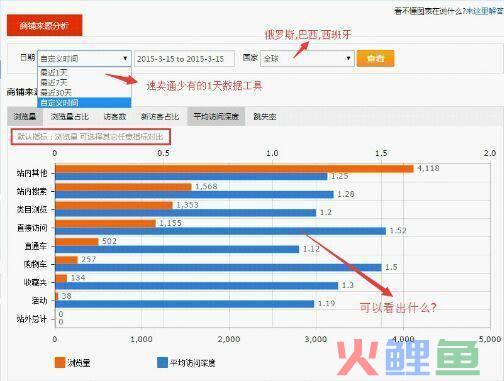Screen dimensions: 504x381
Task: Click the 1.52 value label
Action: click(398, 231)
